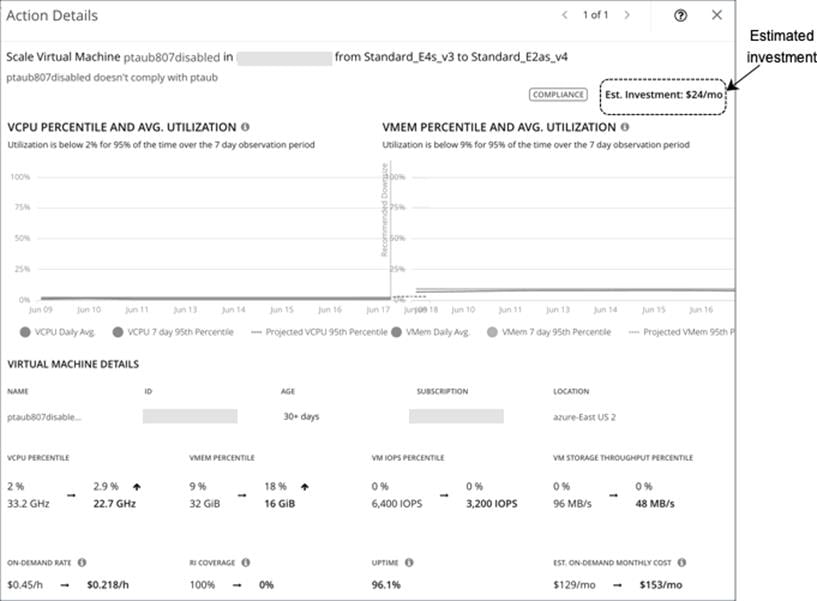
Task: Click the blank Subscription field
Action: click(x=459, y=414)
